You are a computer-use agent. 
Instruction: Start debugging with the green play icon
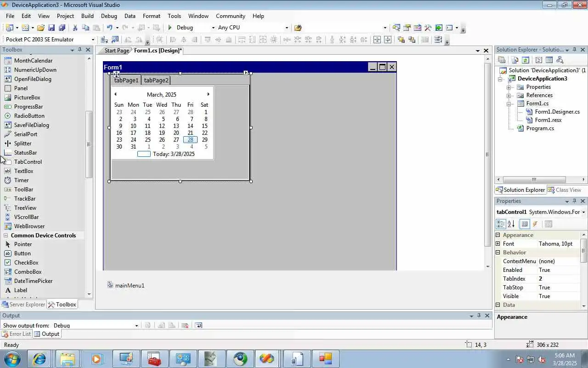pyautogui.click(x=170, y=28)
